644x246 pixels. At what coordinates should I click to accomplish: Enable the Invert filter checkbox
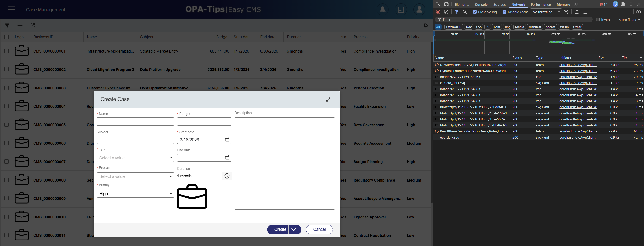(598, 20)
